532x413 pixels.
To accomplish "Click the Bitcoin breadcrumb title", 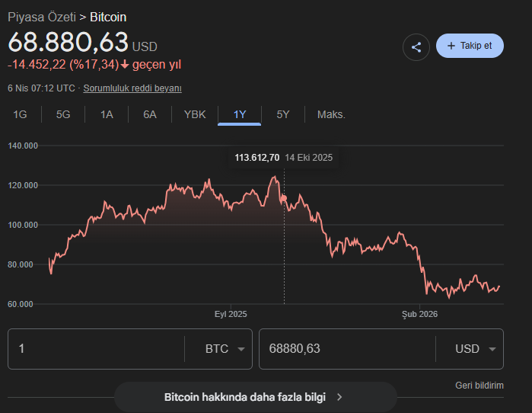I will coord(108,17).
